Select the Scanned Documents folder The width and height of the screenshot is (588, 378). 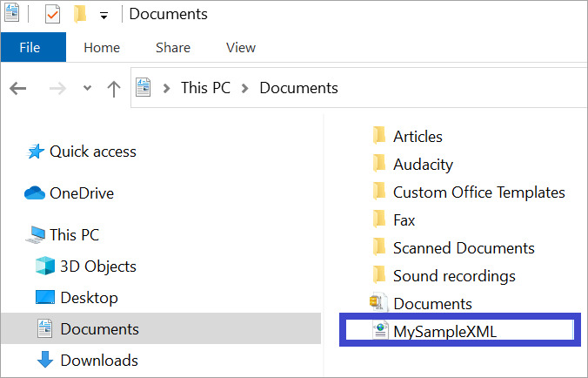coord(464,248)
